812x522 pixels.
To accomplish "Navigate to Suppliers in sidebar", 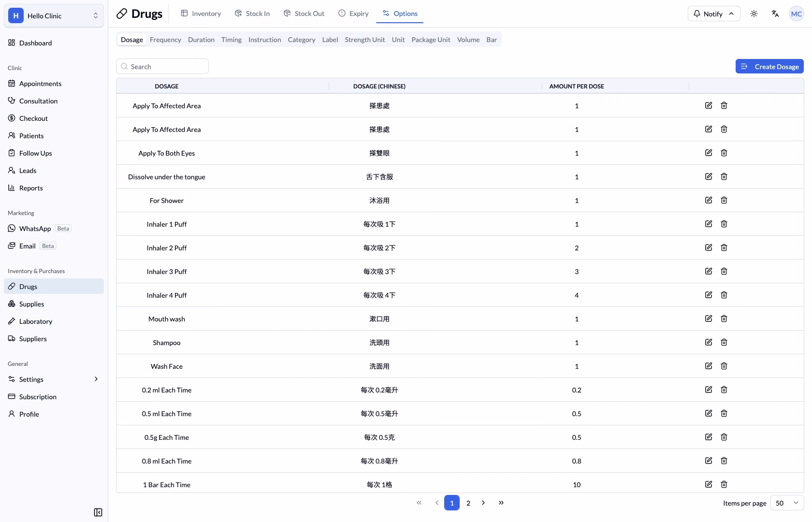I will (x=54, y=339).
